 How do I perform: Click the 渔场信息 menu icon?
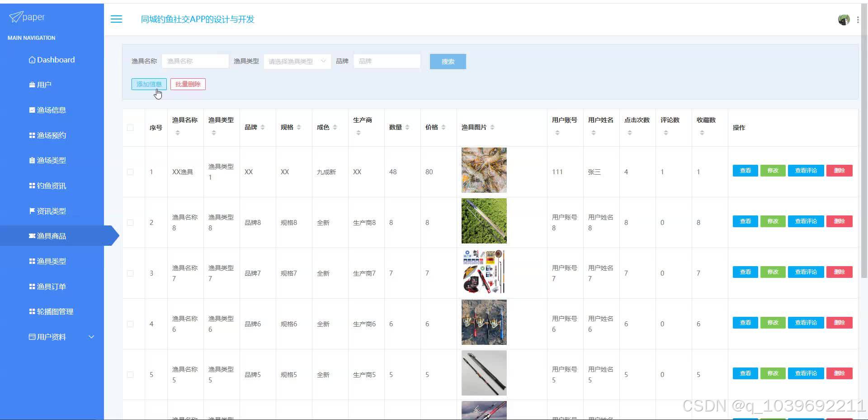pyautogui.click(x=32, y=110)
